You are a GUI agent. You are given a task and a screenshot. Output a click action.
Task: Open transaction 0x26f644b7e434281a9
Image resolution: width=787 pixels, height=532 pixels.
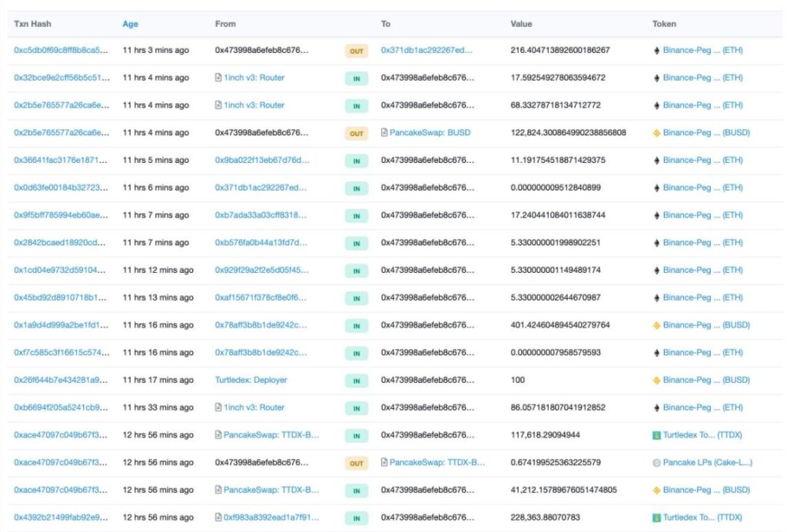[61, 380]
